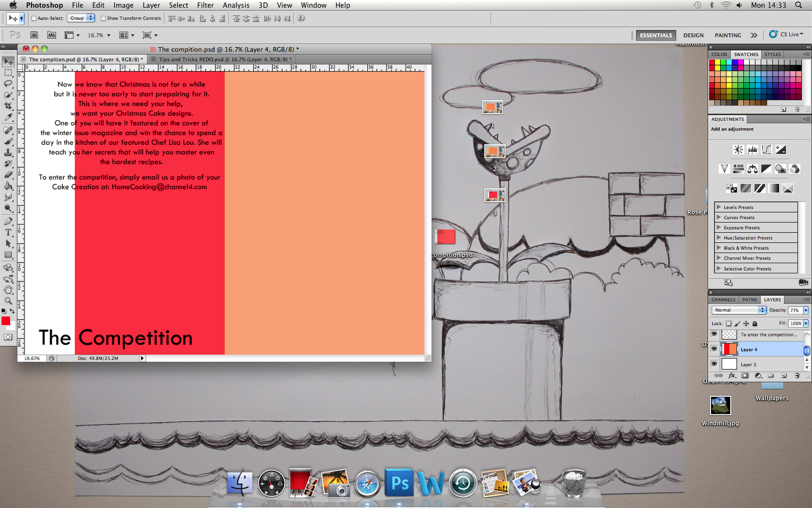Hide Layer 3 using its eye icon

click(714, 364)
